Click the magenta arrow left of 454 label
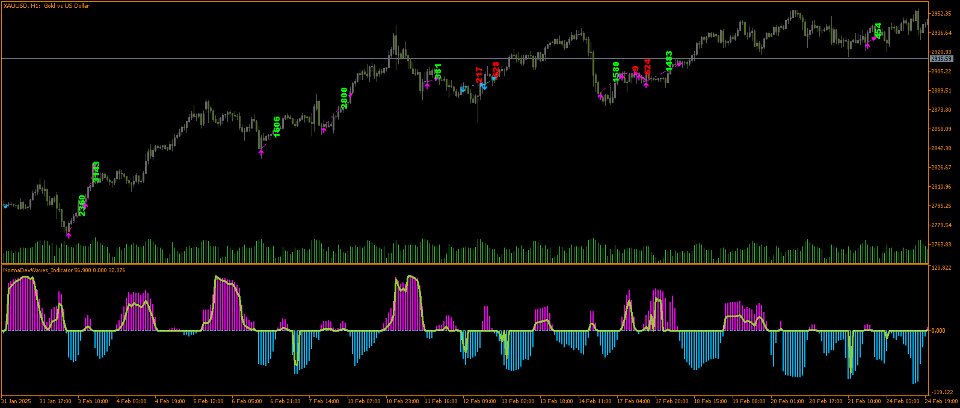This screenshot has width=960, height=408. pos(868,45)
